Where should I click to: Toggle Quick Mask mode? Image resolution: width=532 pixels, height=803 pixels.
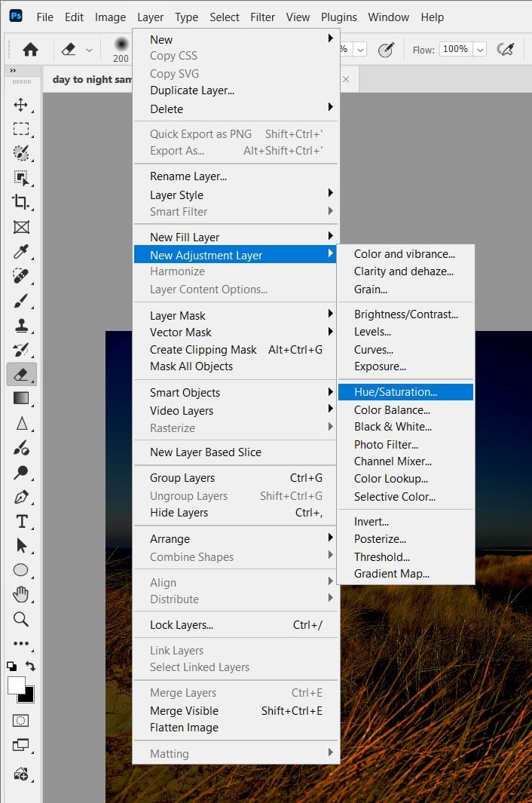pos(21,722)
